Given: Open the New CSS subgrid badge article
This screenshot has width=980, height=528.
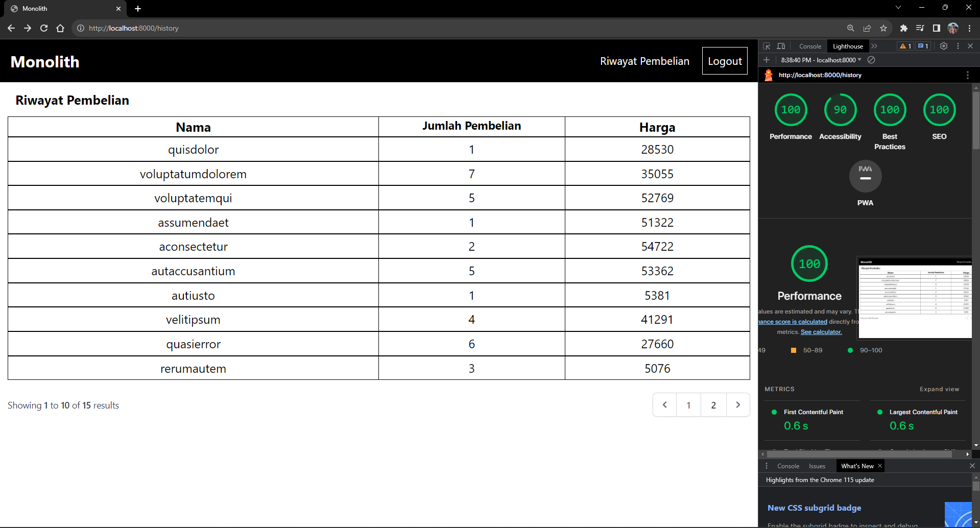Looking at the screenshot, I should [x=814, y=508].
